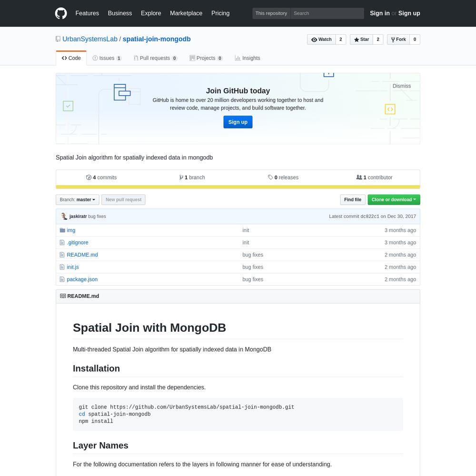View the 1 branch link
The height and width of the screenshot is (476, 476).
[x=192, y=177]
